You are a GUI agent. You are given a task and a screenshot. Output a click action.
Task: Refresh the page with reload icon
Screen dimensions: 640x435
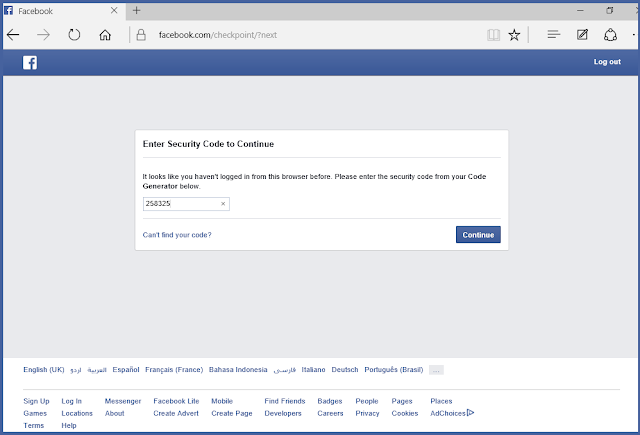tap(74, 35)
